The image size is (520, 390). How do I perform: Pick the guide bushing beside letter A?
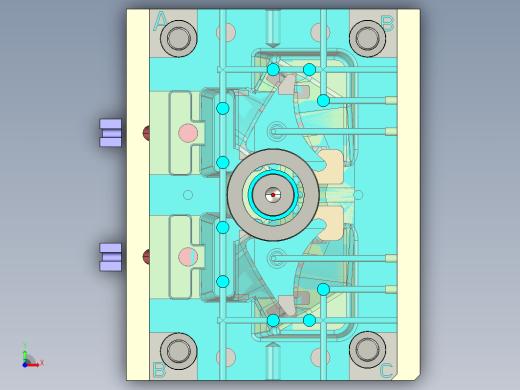point(179,39)
